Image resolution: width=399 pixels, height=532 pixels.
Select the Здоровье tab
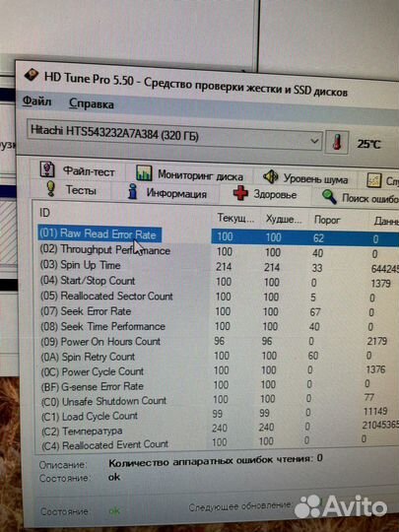click(265, 194)
